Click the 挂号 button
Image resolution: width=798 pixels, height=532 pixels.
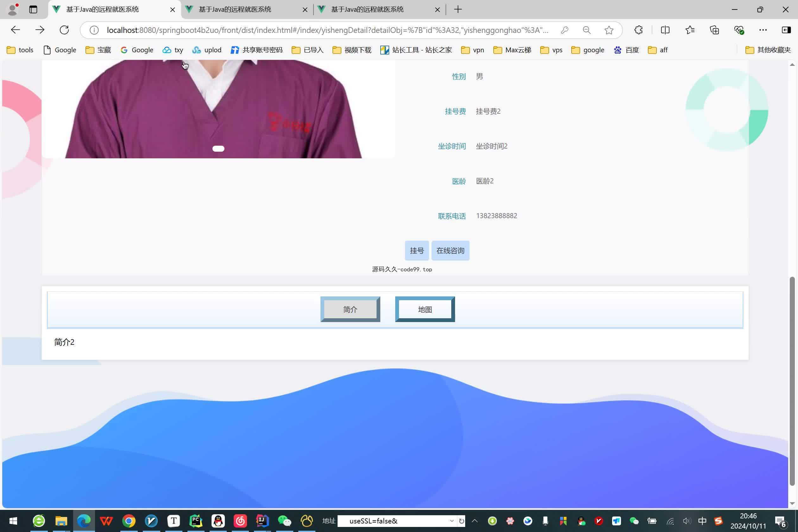pos(417,250)
